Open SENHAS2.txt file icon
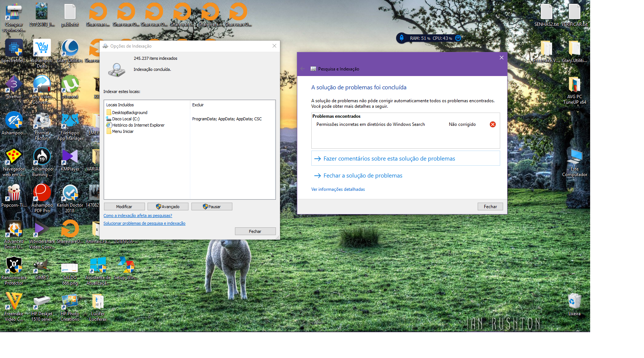This screenshot has height=358, width=644. [546, 15]
